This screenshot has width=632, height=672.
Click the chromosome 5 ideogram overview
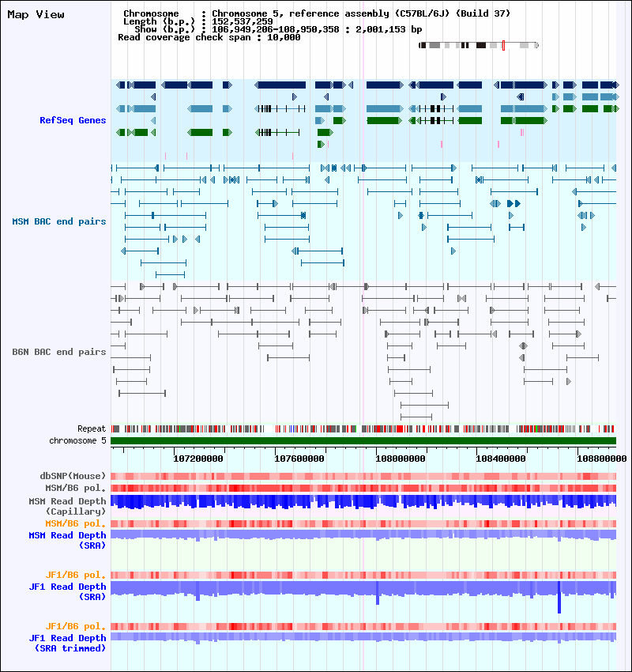478,45
